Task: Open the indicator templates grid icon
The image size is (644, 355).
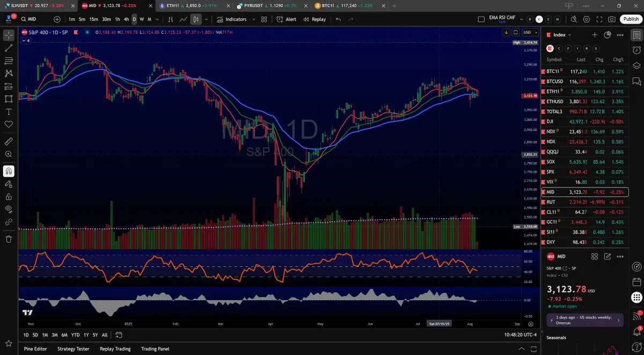Action: pyautogui.click(x=264, y=19)
